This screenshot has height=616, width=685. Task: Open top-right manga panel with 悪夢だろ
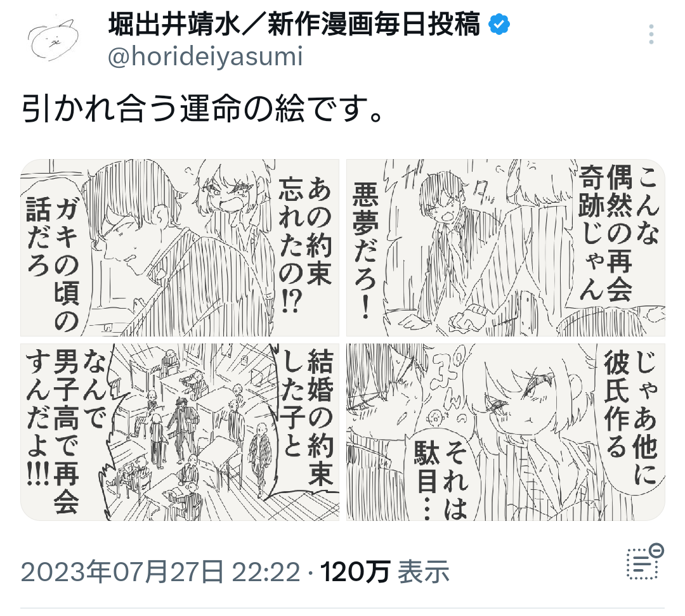coord(506,248)
